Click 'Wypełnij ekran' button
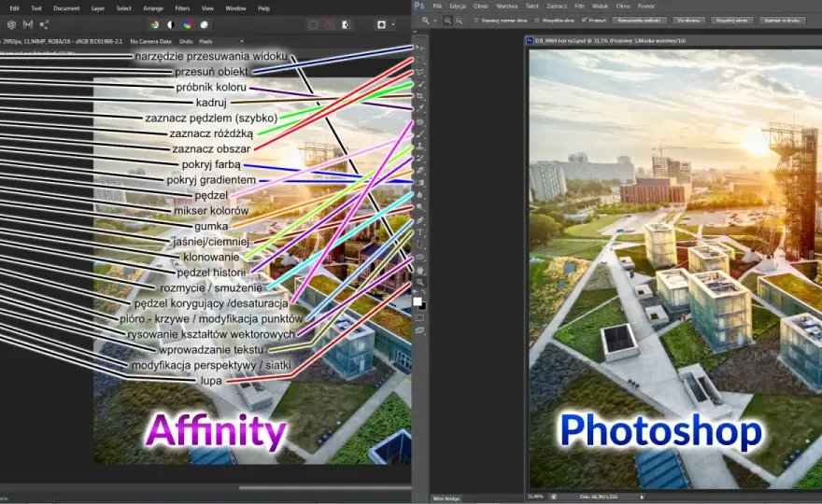Image resolution: width=822 pixels, height=504 pixels. pyautogui.click(x=731, y=21)
